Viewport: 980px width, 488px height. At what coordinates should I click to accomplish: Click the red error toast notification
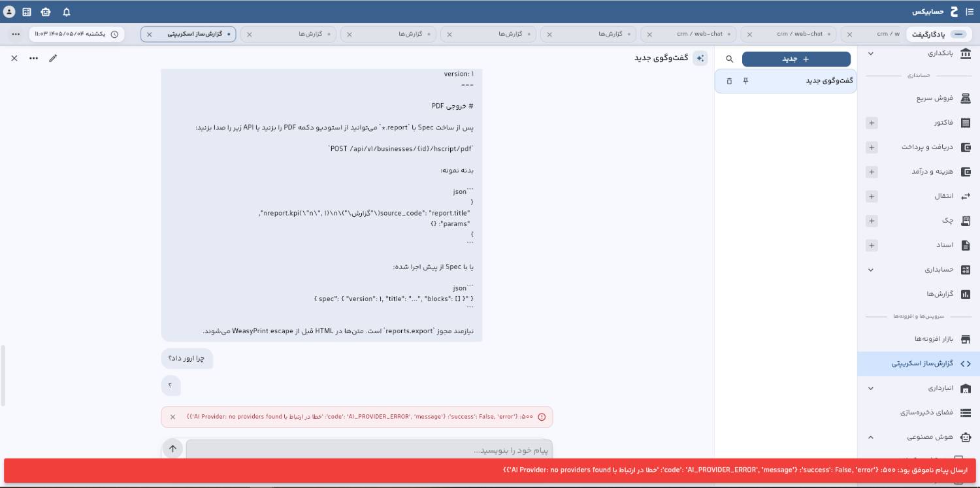[490, 470]
